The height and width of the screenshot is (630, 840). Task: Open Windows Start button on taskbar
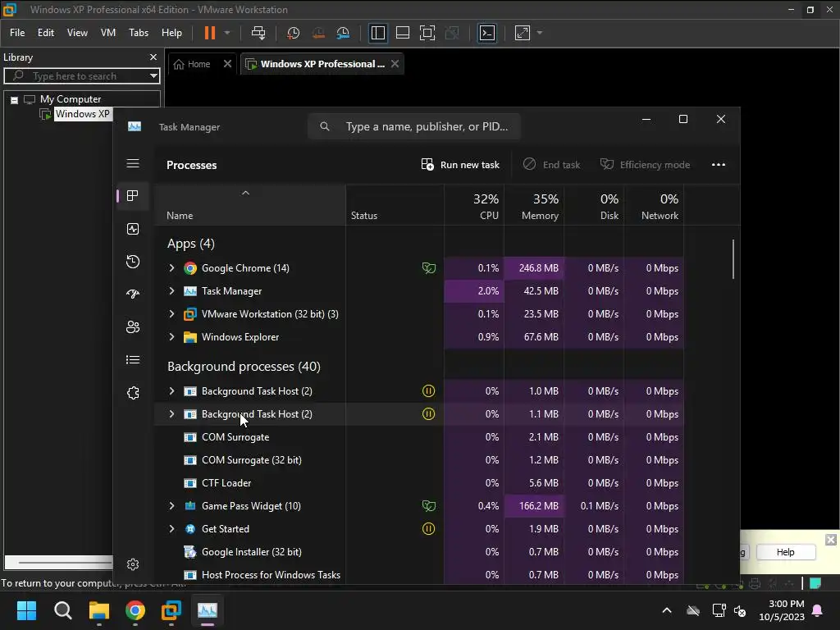click(26, 610)
